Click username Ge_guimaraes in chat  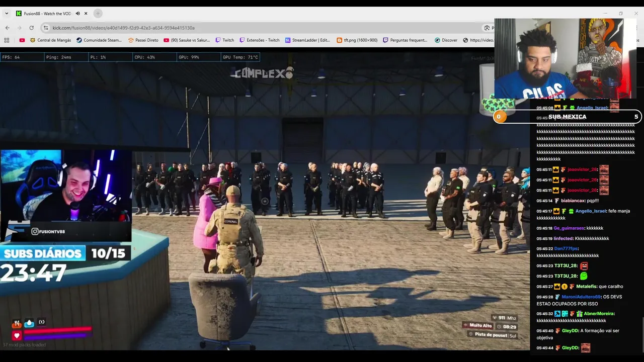tap(569, 228)
